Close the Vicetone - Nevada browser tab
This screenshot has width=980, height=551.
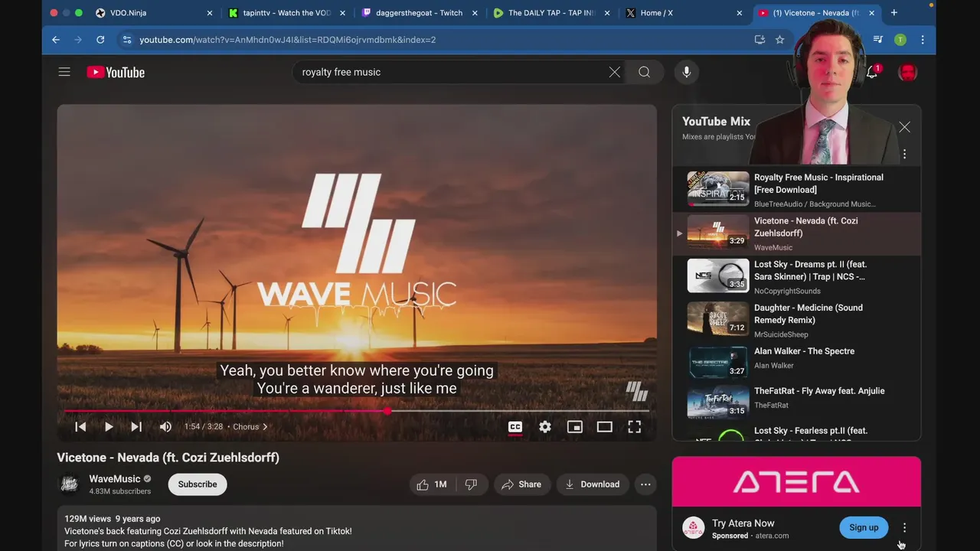871,13
